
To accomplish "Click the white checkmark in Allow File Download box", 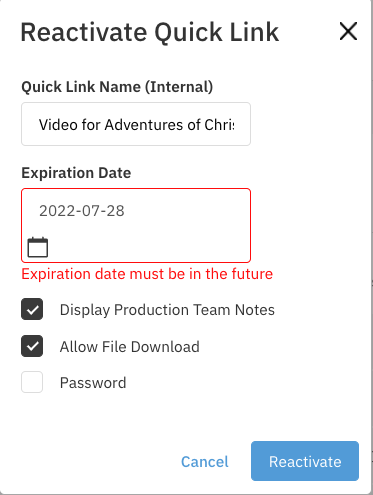I will pyautogui.click(x=32, y=346).
